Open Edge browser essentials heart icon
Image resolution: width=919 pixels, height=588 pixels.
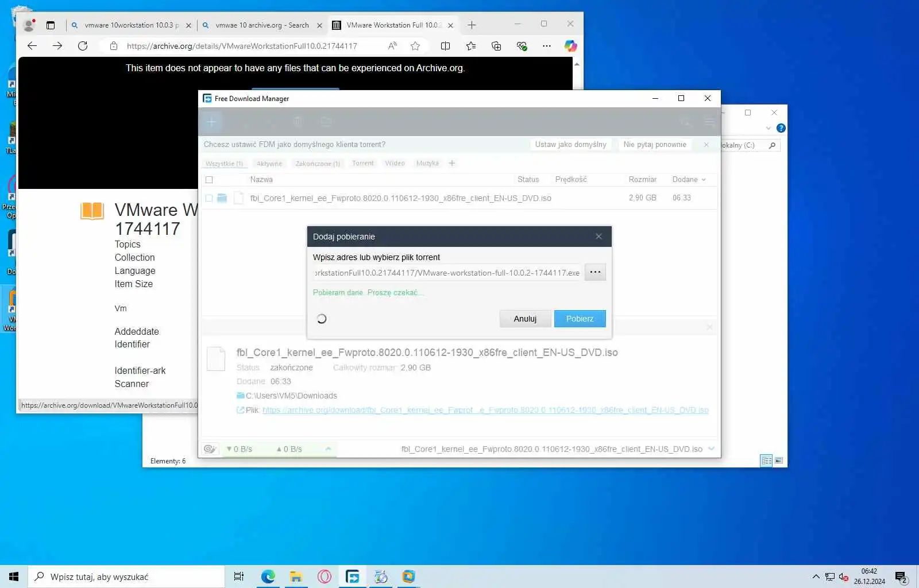(x=522, y=46)
